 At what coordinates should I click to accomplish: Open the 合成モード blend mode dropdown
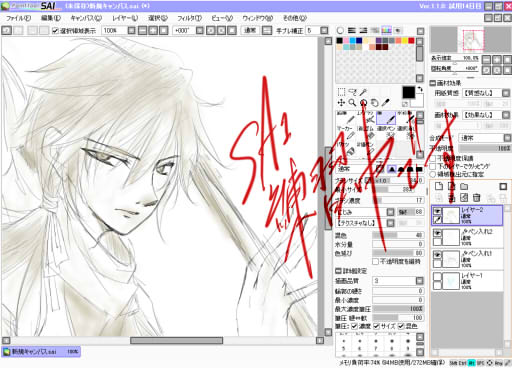tap(507, 138)
